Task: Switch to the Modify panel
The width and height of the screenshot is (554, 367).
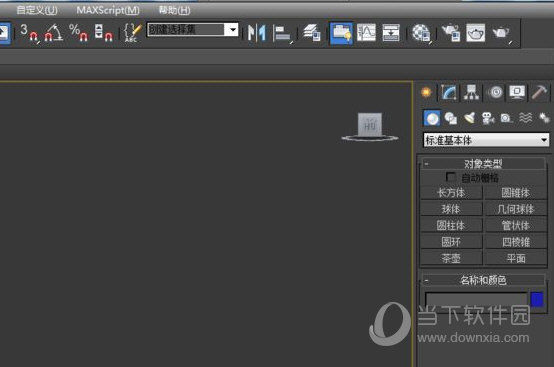Action: [449, 93]
